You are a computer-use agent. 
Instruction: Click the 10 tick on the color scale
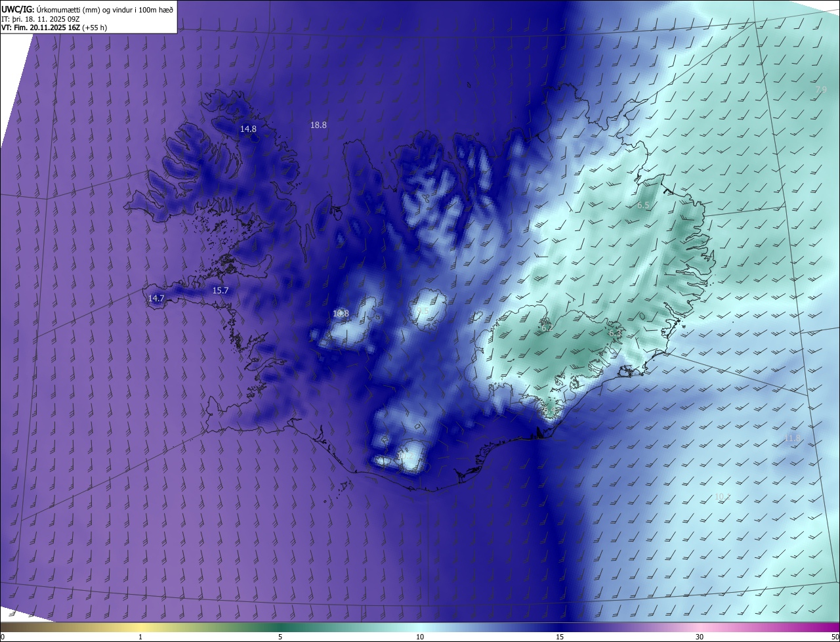pos(420,637)
